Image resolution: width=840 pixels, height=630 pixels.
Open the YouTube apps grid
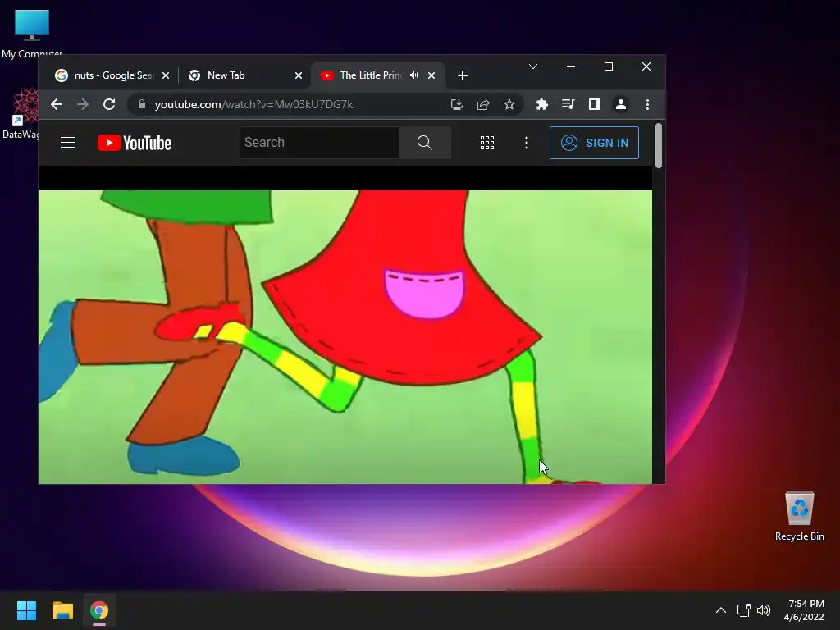point(487,143)
